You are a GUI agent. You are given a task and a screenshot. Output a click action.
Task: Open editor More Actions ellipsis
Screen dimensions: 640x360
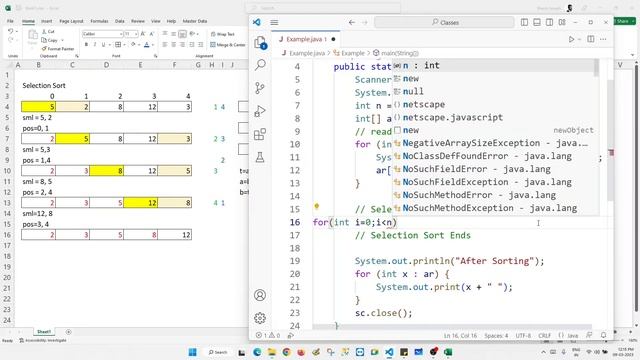603,39
